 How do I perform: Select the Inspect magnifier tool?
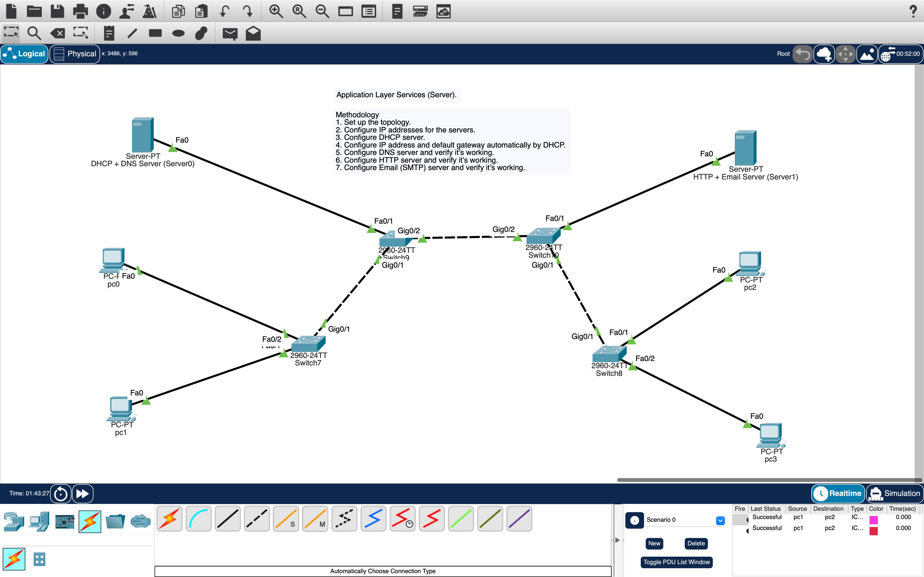tap(34, 33)
